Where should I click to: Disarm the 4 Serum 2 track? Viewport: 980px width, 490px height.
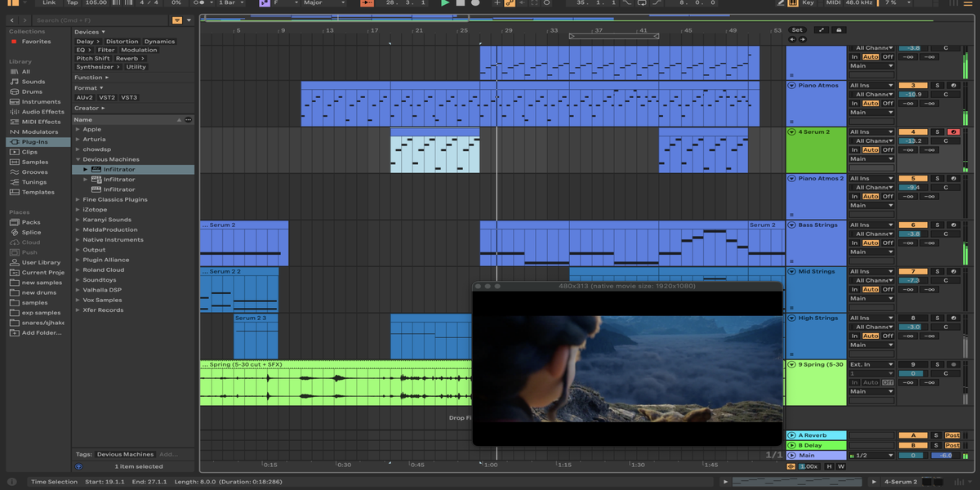click(x=952, y=132)
